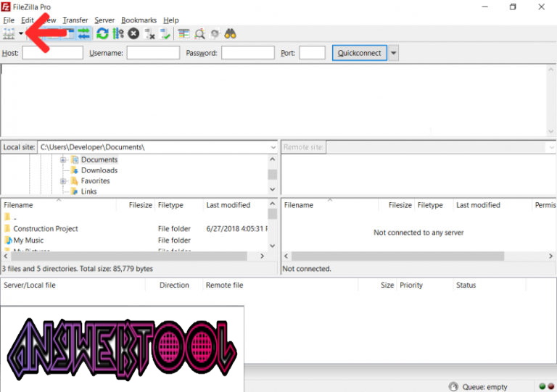Viewport: 557px width, 392px height.
Task: Click the Direction column header in queue
Action: tap(174, 285)
